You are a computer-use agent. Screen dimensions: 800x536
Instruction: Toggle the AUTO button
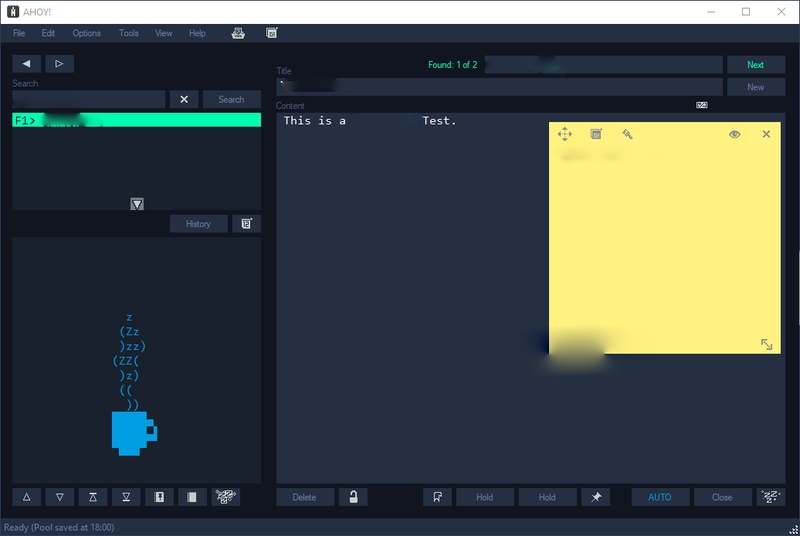point(660,497)
